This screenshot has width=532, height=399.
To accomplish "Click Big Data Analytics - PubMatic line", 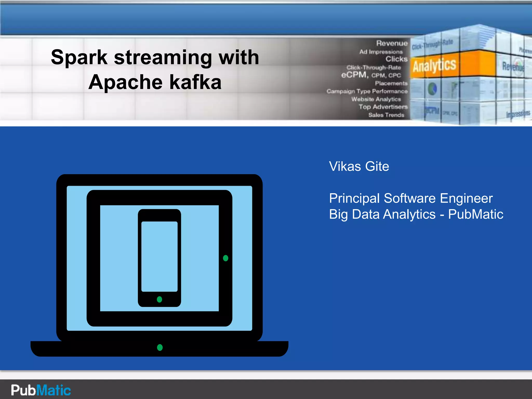I will [x=416, y=214].
